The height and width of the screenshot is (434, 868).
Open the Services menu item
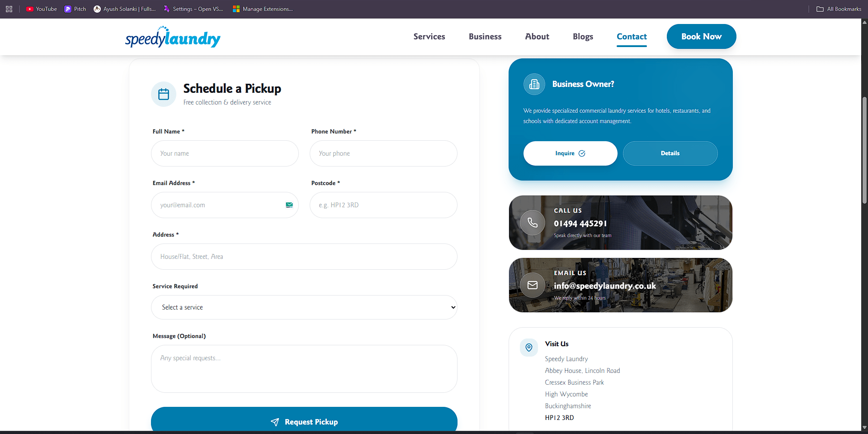tap(429, 37)
